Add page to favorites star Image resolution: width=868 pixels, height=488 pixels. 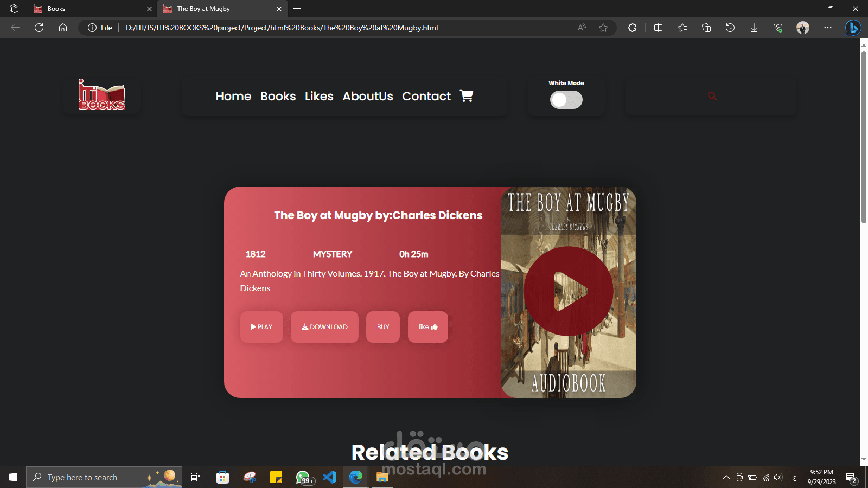coord(603,28)
